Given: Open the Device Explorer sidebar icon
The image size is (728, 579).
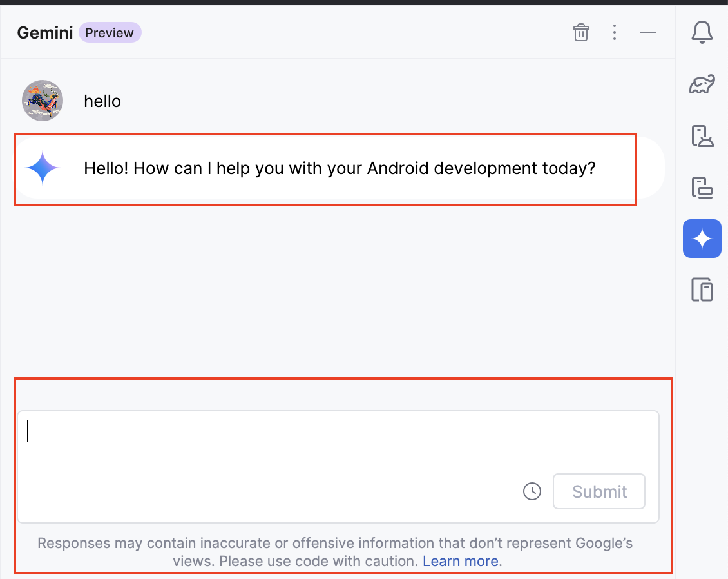Looking at the screenshot, I should point(702,290).
